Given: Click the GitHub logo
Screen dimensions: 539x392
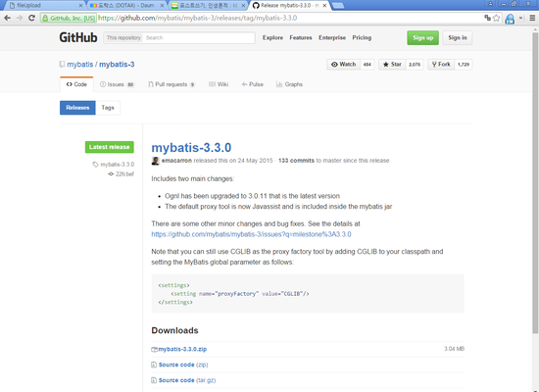Looking at the screenshot, I should [78, 37].
